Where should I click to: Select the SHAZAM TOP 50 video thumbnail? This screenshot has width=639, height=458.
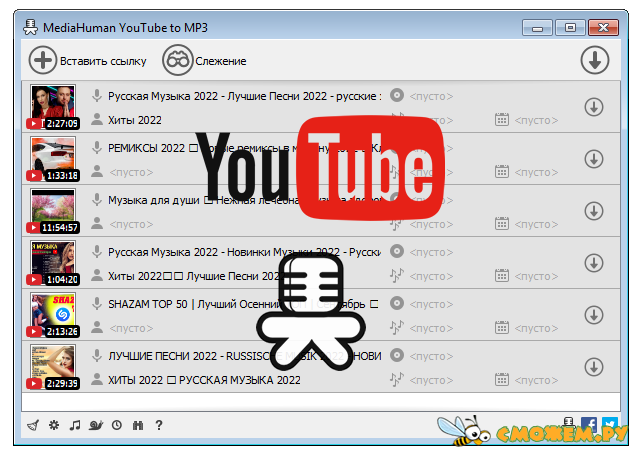[x=52, y=315]
